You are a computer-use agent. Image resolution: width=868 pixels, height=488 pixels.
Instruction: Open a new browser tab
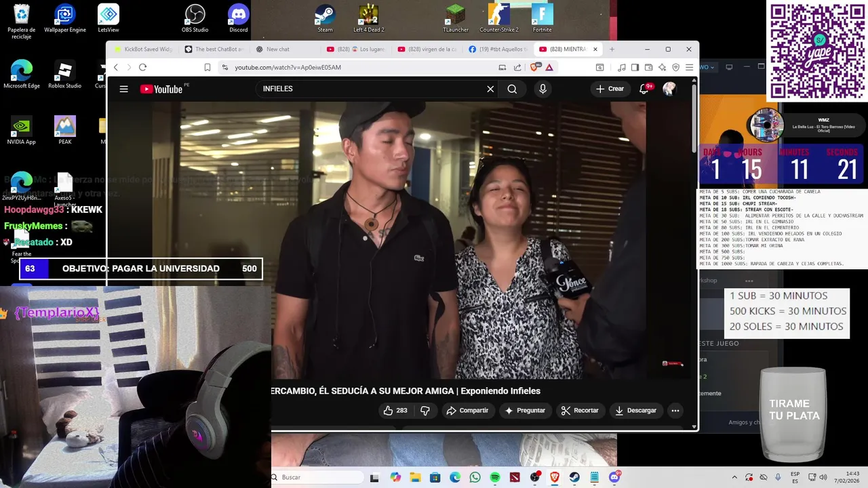612,49
